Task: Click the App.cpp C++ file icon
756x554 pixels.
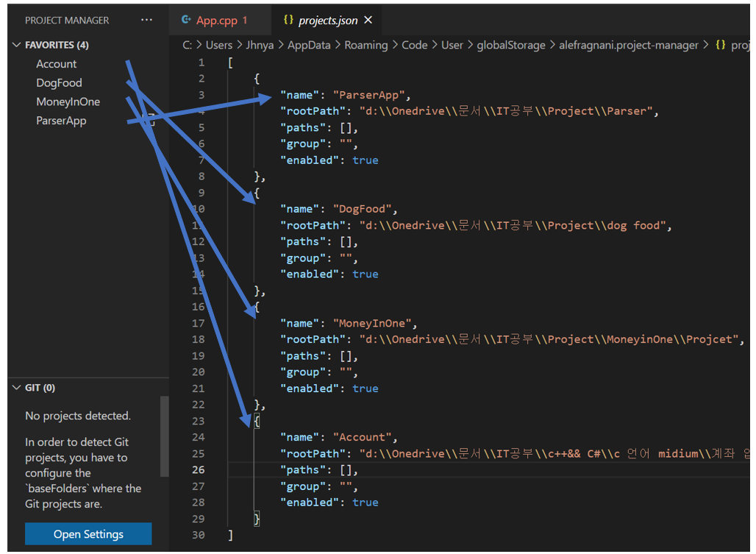Action: [x=186, y=20]
